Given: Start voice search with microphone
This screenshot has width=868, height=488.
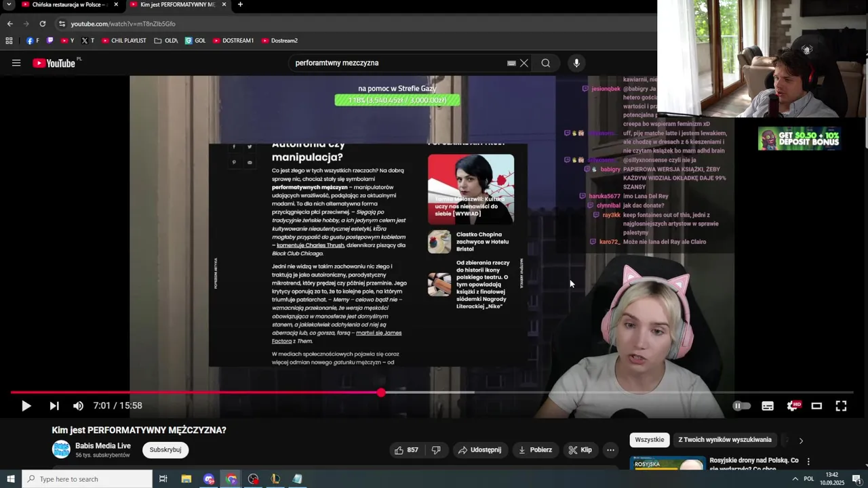Looking at the screenshot, I should tap(576, 63).
